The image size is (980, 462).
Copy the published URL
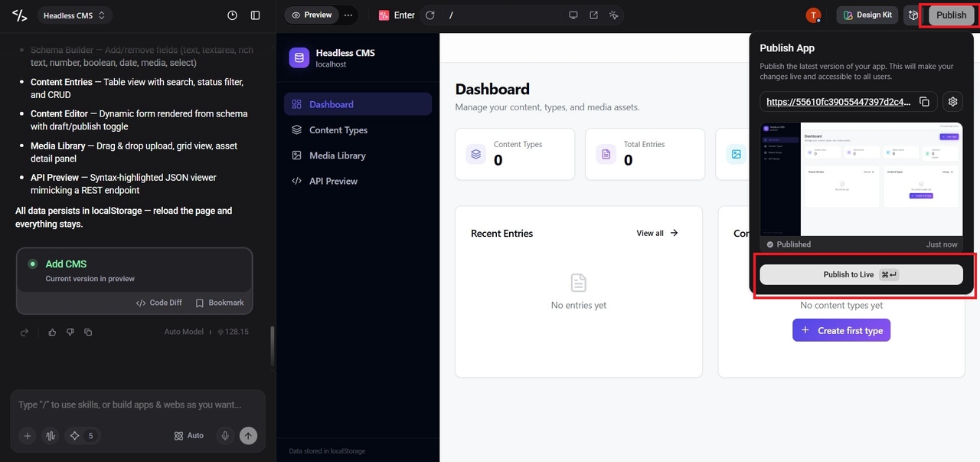tap(924, 102)
